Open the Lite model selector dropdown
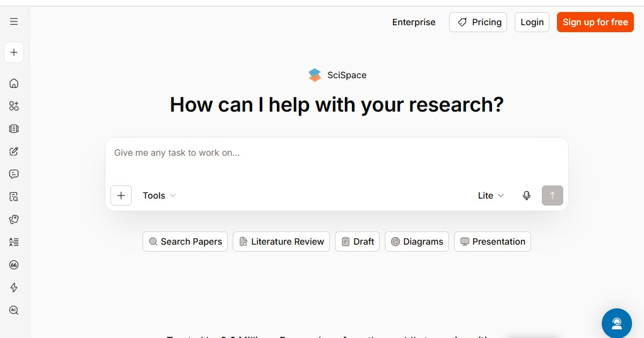This screenshot has height=338, width=644. pyautogui.click(x=491, y=195)
